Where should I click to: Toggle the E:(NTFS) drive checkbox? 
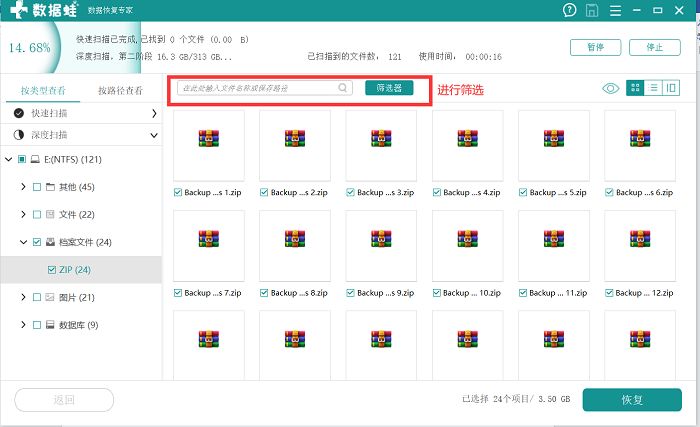pos(21,159)
